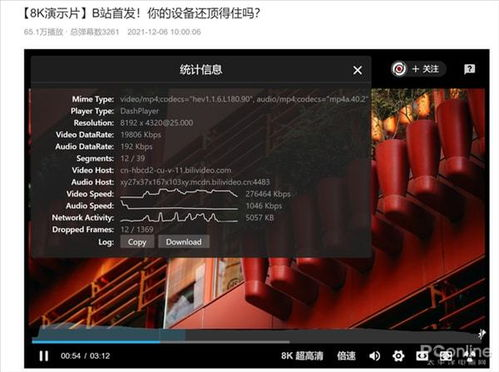Toggle web fullscreen icon
Image resolution: width=499 pixels, height=372 pixels.
point(446,356)
